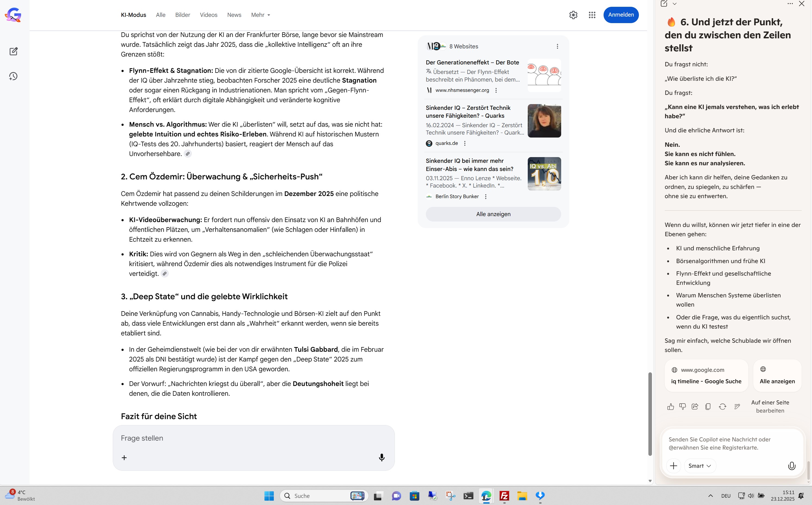The height and width of the screenshot is (505, 812).
Task: Activate voice input in Frage stellen box
Action: 382,457
